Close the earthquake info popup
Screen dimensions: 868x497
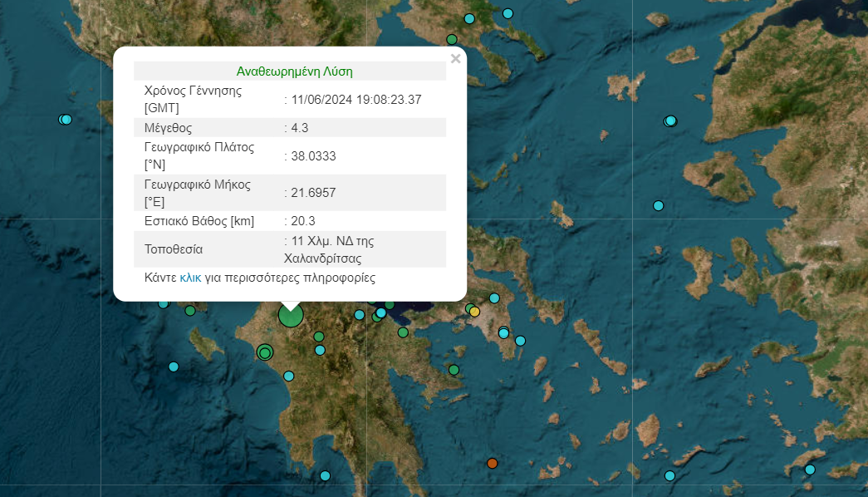pos(455,59)
